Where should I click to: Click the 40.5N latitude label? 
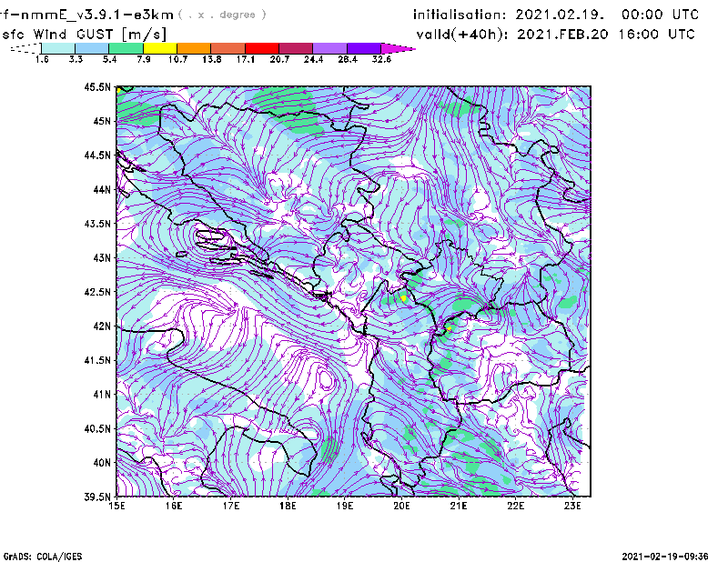click(97, 428)
